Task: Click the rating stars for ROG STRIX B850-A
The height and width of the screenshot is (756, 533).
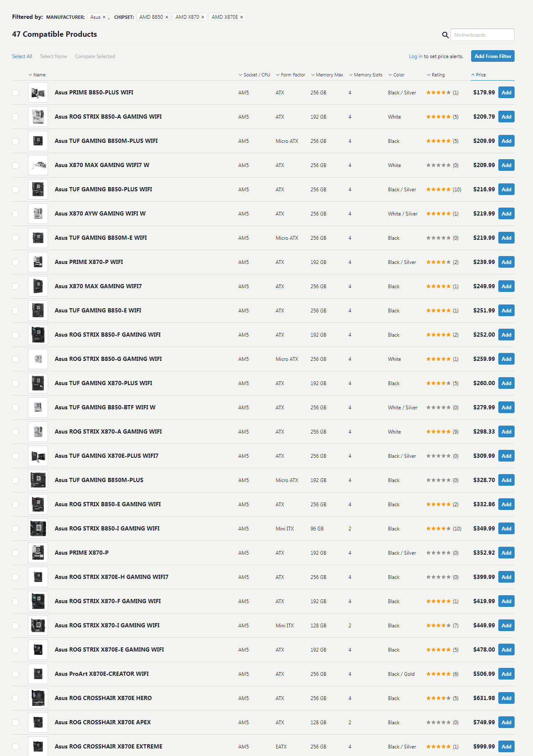Action: [x=438, y=117]
